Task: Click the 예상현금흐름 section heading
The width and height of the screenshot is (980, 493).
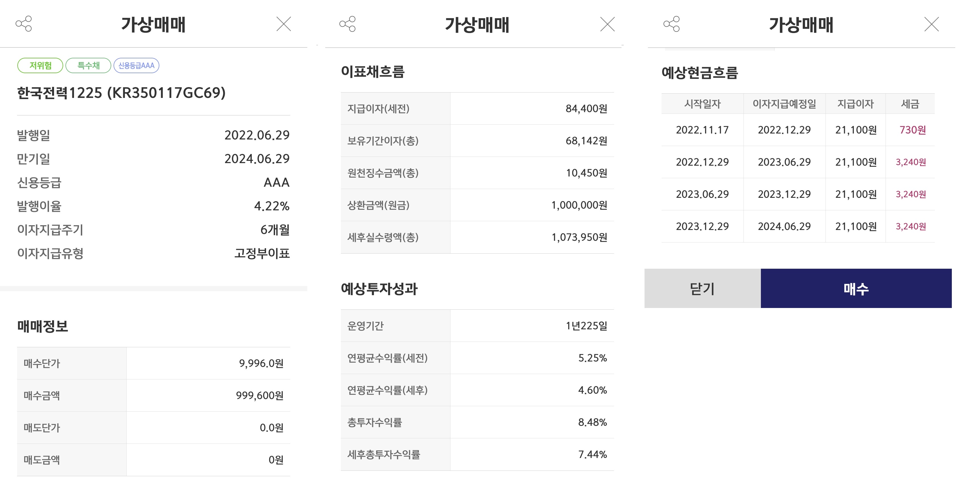Action: click(700, 73)
